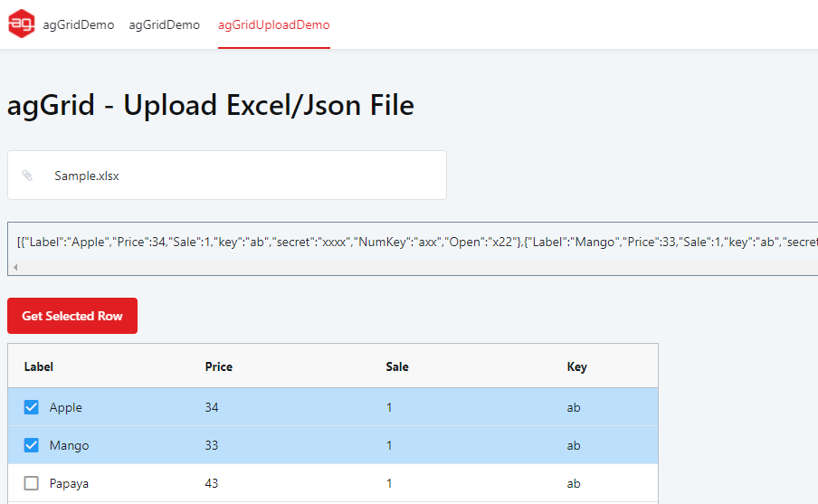Image resolution: width=818 pixels, height=504 pixels.
Task: Click the Get Selected Row button
Action: [72, 316]
